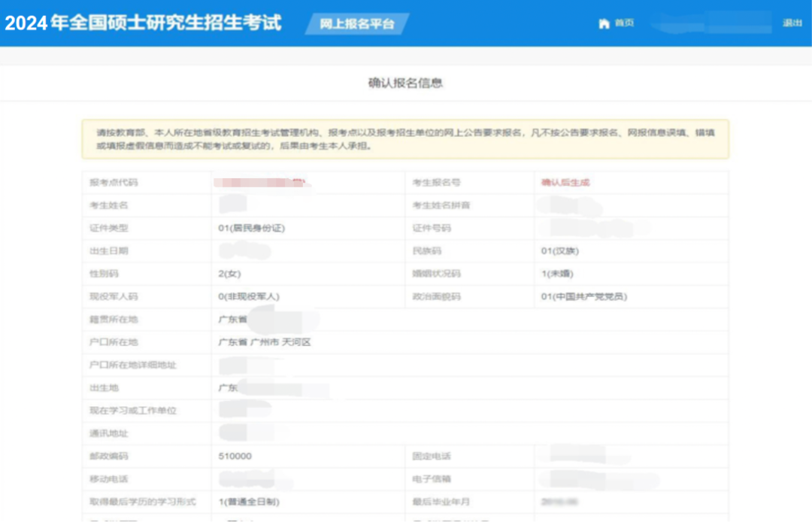Viewport: 812px width, 522px height.
Task: Click the 性别码 label
Action: click(x=104, y=274)
